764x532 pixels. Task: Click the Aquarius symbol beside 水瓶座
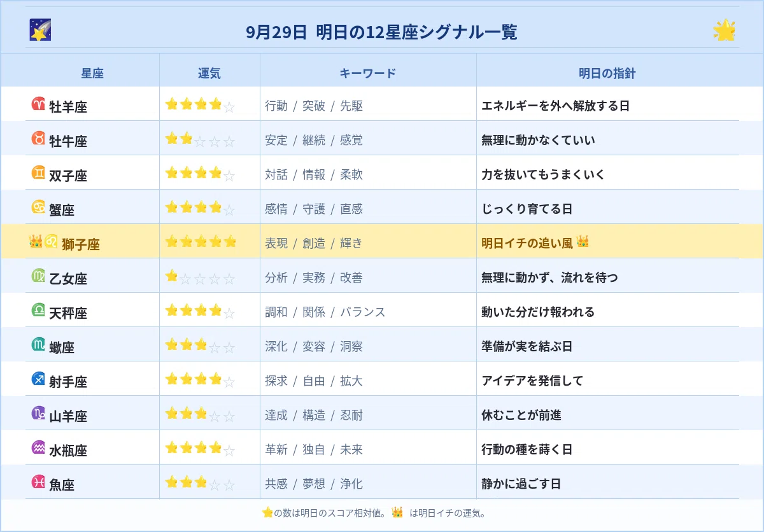39,447
